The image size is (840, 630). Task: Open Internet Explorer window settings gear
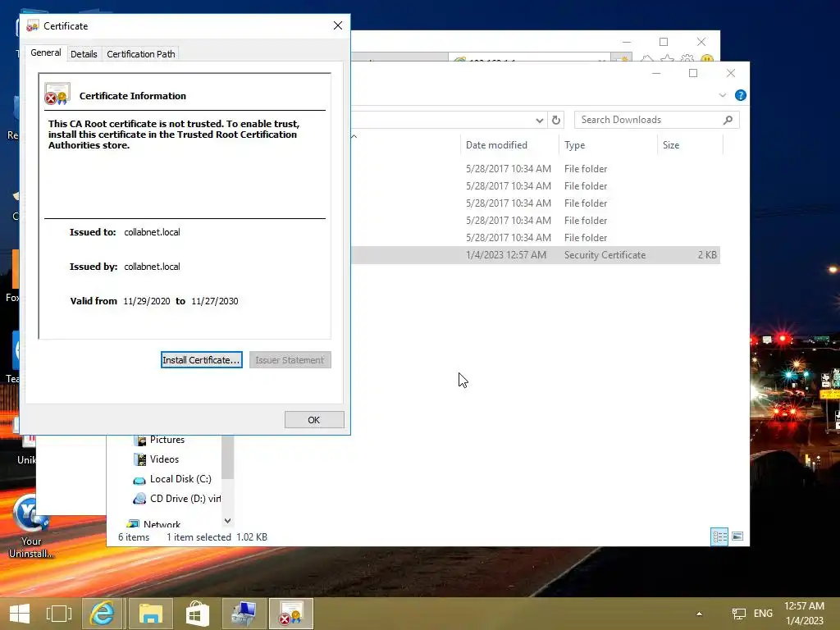(x=687, y=59)
